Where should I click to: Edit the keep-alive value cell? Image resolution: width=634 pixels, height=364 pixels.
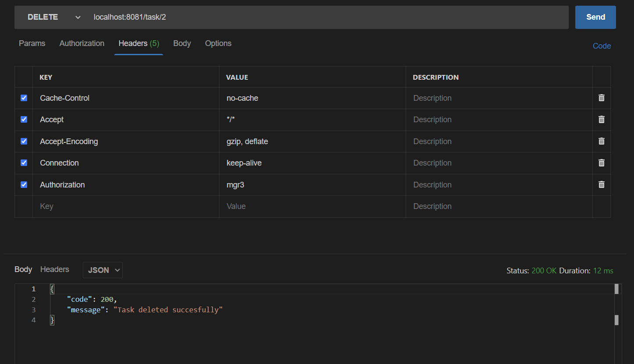tap(313, 163)
